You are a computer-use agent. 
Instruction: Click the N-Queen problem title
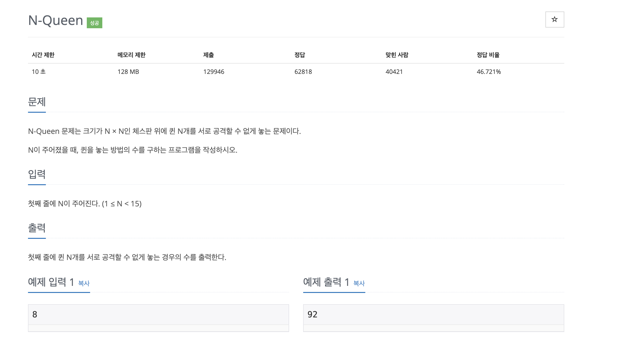pos(56,20)
